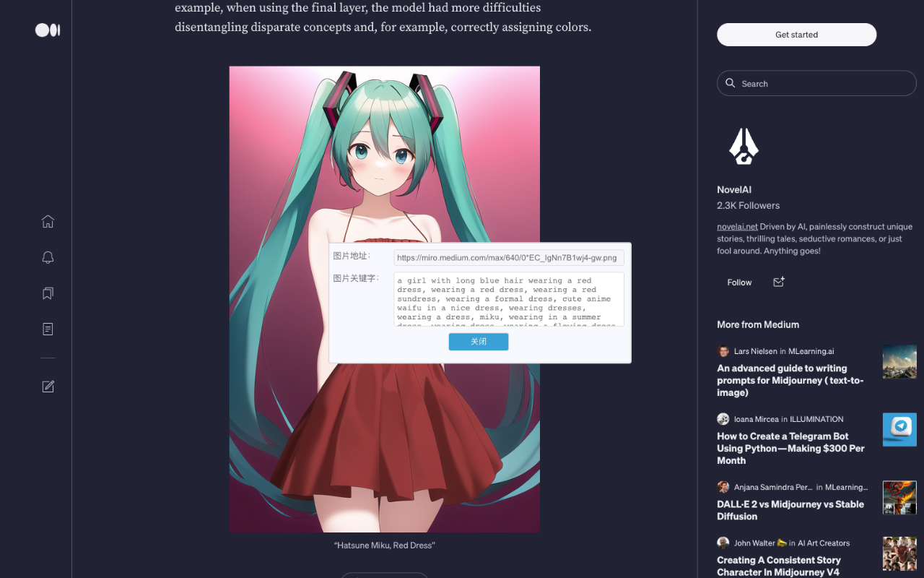Click the Write pencil icon in sidebar

pyautogui.click(x=48, y=387)
